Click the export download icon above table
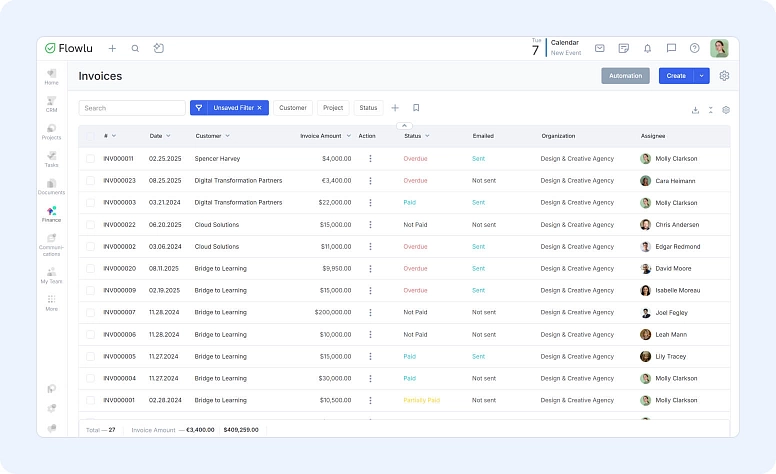This screenshot has width=776, height=474. (x=695, y=110)
